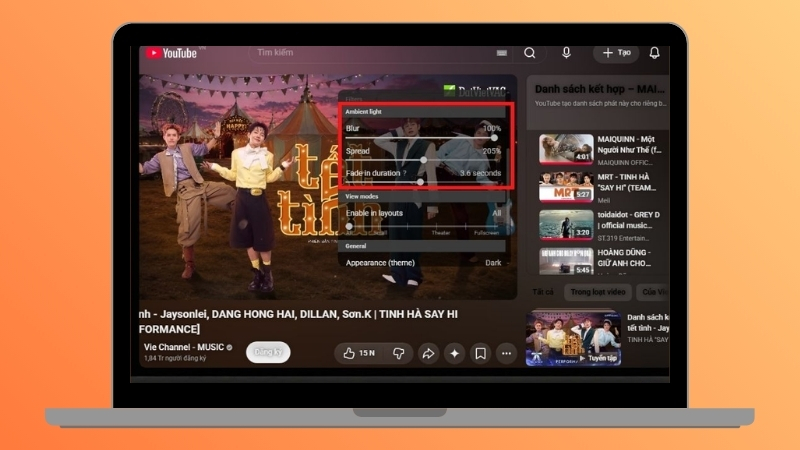Click the General section header
Screen dimensions: 800x450
(x=423, y=246)
